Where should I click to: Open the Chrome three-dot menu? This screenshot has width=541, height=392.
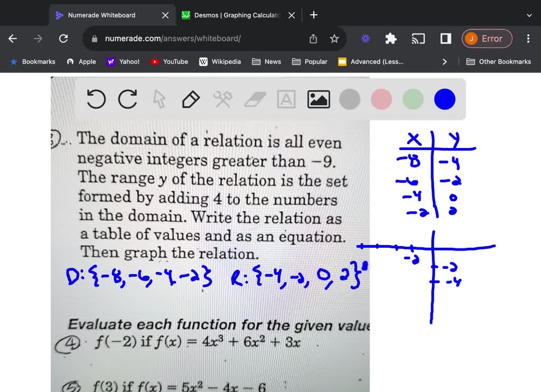(x=528, y=39)
